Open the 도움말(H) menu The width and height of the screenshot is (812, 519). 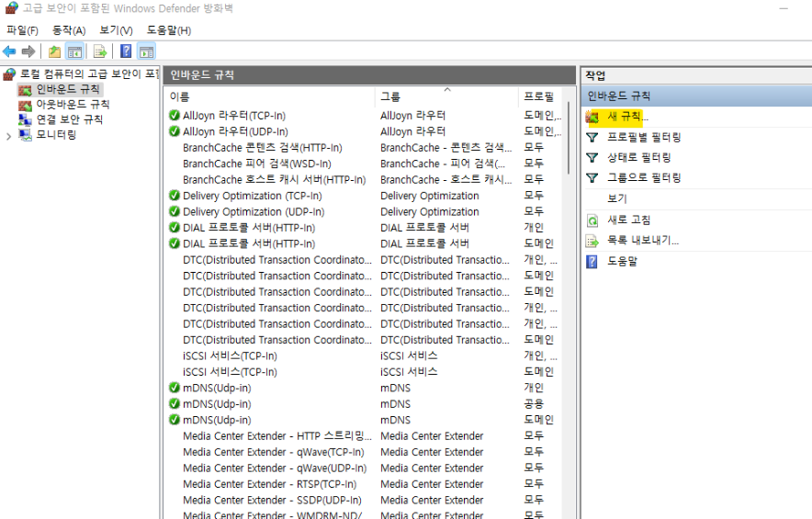point(169,30)
